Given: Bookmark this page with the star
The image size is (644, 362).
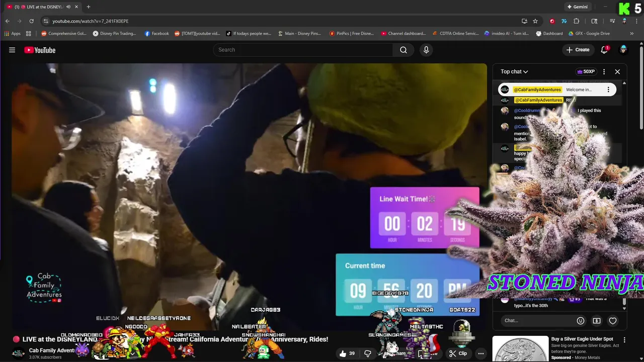Looking at the screenshot, I should click(535, 21).
